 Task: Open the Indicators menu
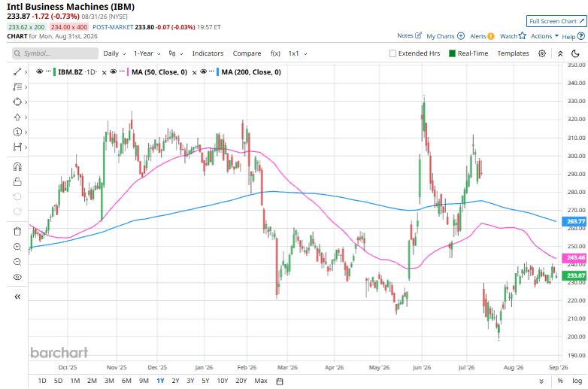(208, 53)
